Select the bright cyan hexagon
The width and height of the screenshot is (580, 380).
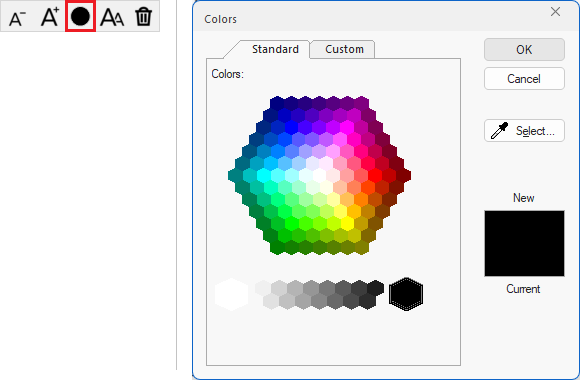[x=263, y=175]
